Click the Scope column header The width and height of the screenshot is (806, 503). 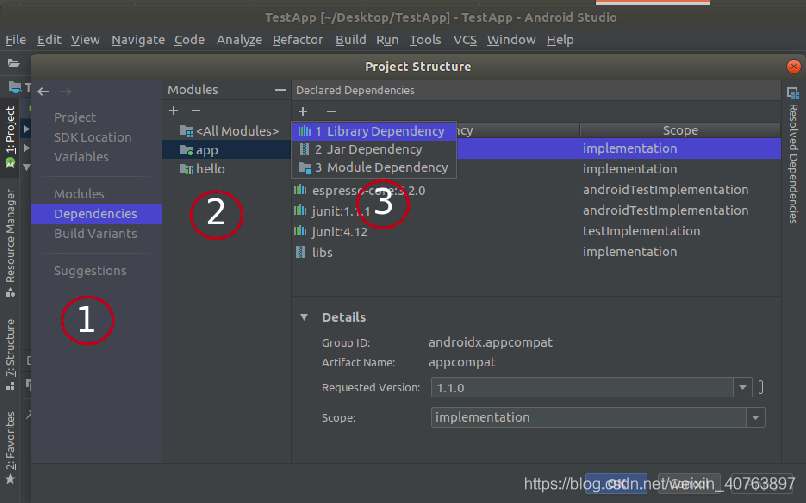pos(680,131)
